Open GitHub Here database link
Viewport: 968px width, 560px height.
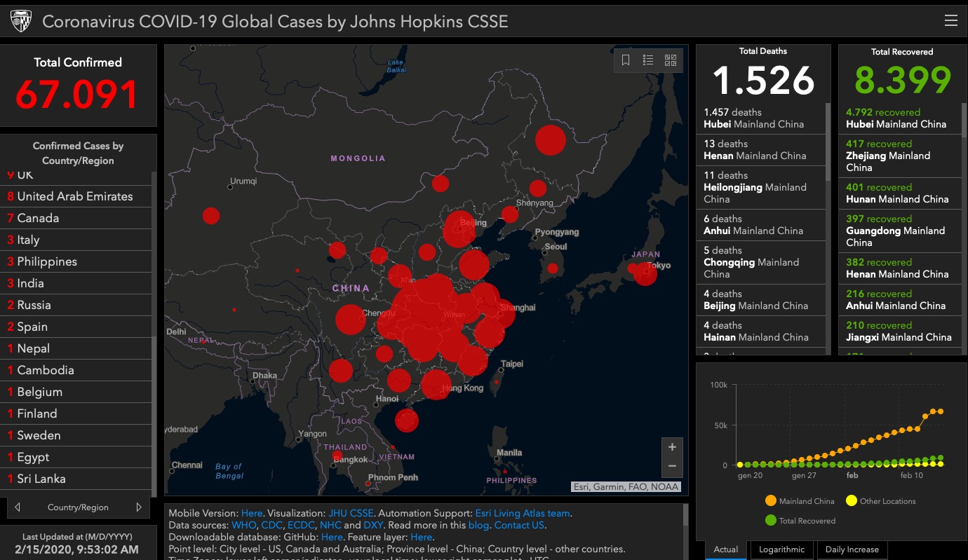point(332,537)
